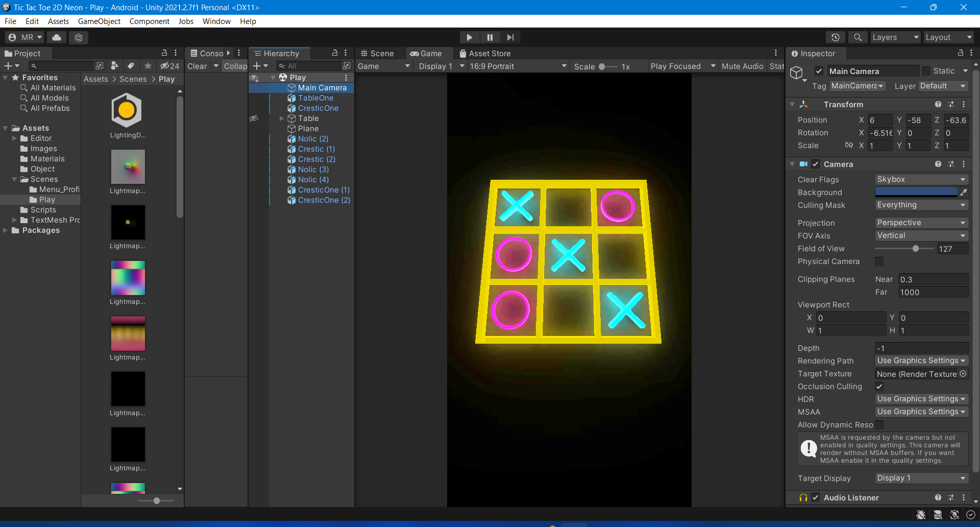Click the Background color swatch
This screenshot has width=980, height=527.
click(916, 193)
